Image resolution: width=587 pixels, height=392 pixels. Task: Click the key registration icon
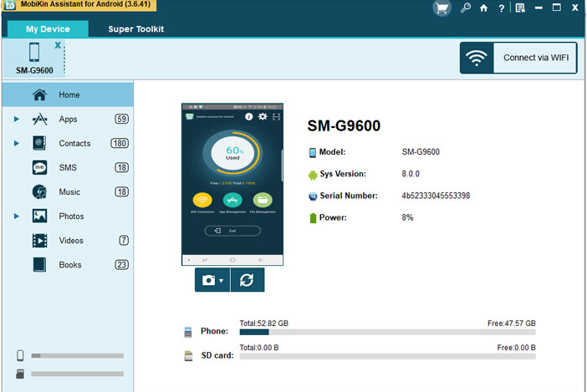(466, 8)
